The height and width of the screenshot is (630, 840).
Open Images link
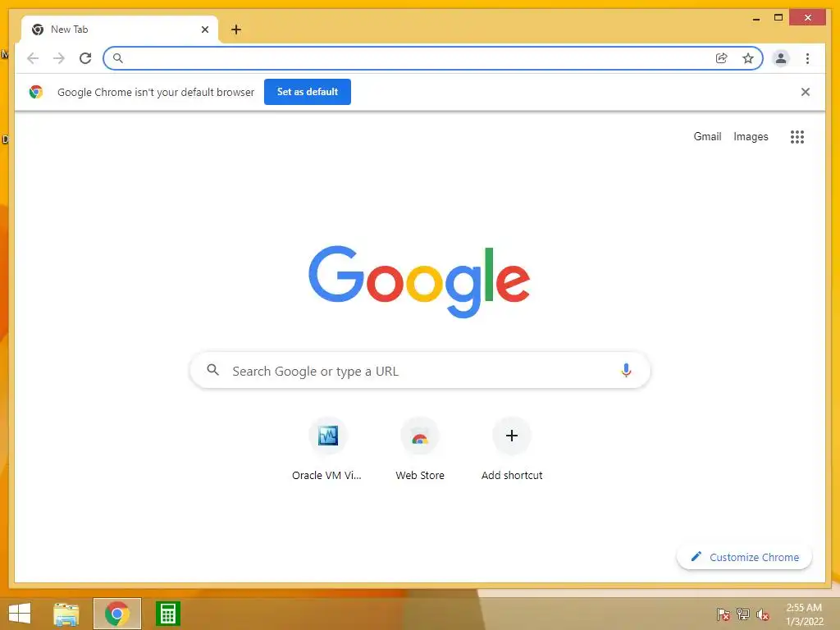751,137
